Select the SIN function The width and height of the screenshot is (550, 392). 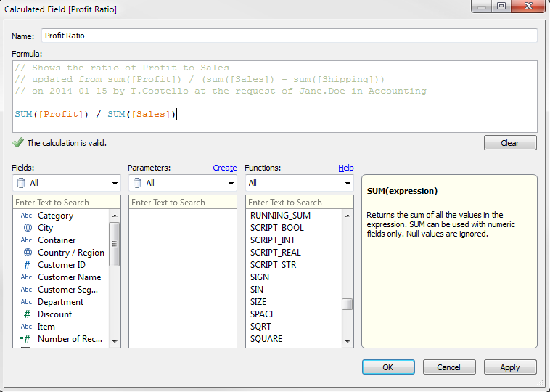(x=256, y=290)
